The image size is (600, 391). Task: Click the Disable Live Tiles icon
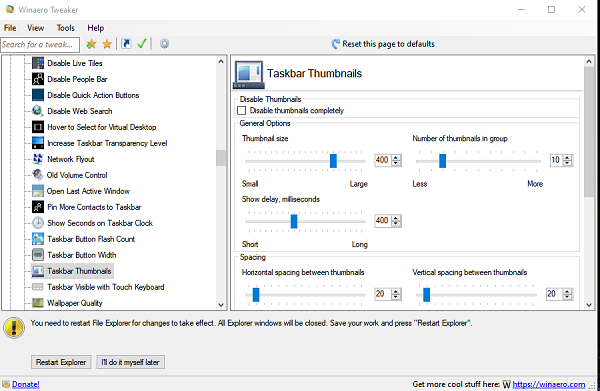(38, 63)
